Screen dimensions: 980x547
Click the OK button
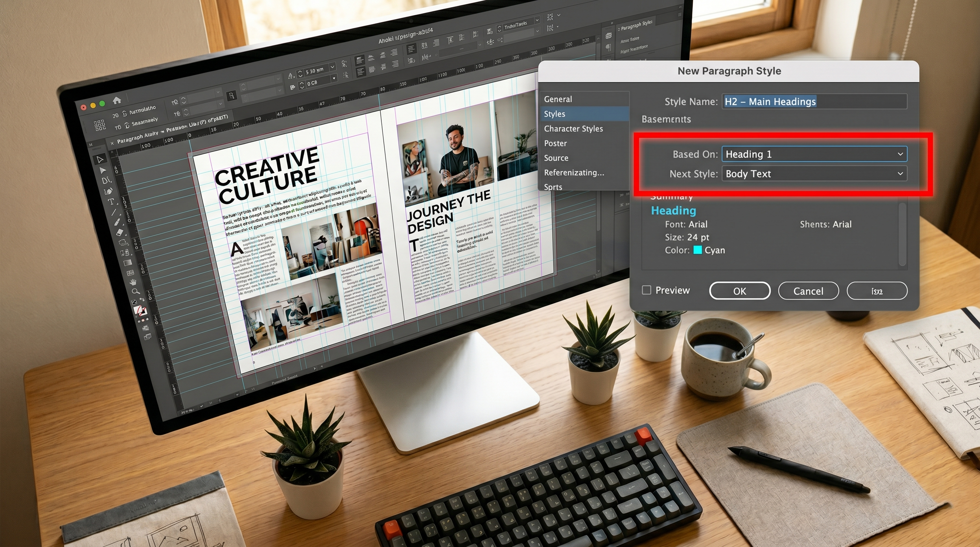(x=740, y=291)
